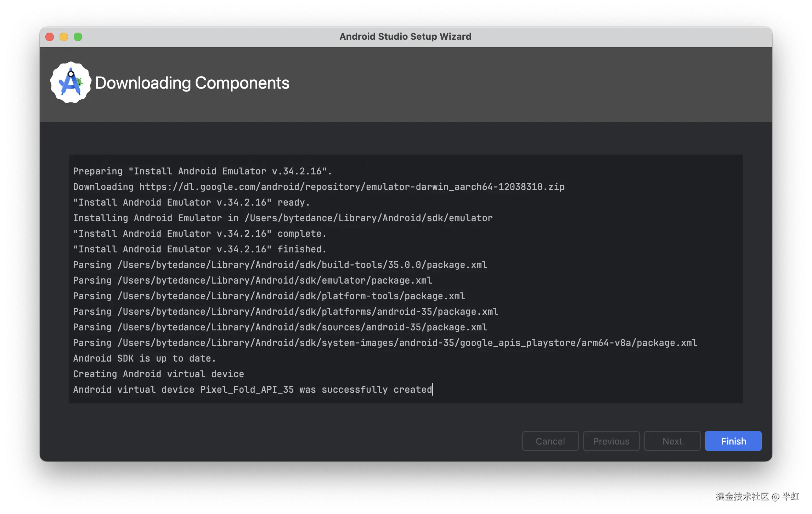Click the Pixel_Fold_API_35 success message line
The height and width of the screenshot is (514, 812).
252,390
